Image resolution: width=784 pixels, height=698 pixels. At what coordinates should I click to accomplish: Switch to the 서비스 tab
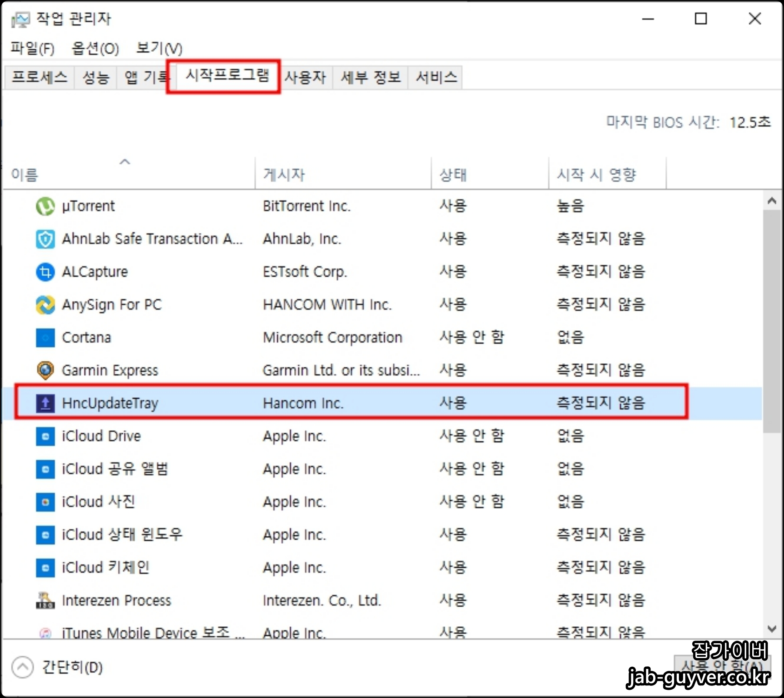(436, 77)
